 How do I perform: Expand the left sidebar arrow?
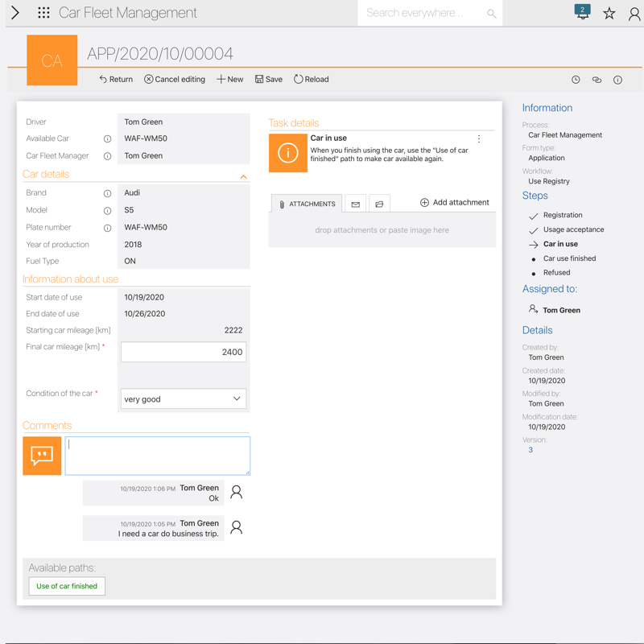tap(14, 13)
